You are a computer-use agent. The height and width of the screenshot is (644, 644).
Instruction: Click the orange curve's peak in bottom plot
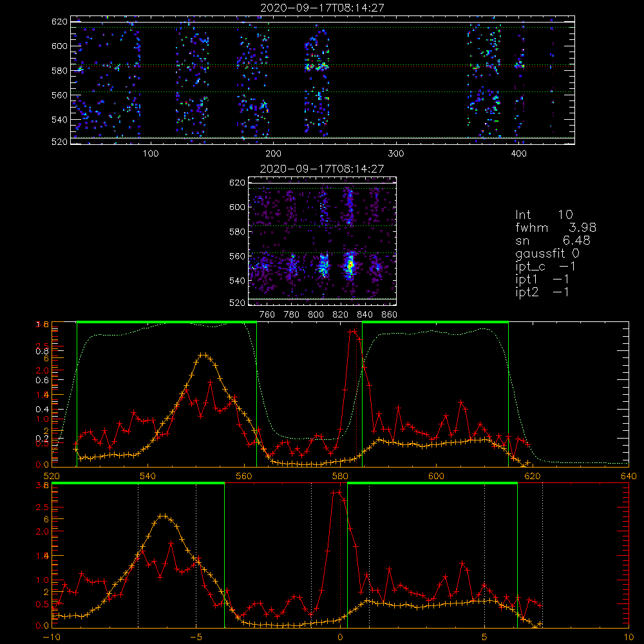click(x=163, y=515)
